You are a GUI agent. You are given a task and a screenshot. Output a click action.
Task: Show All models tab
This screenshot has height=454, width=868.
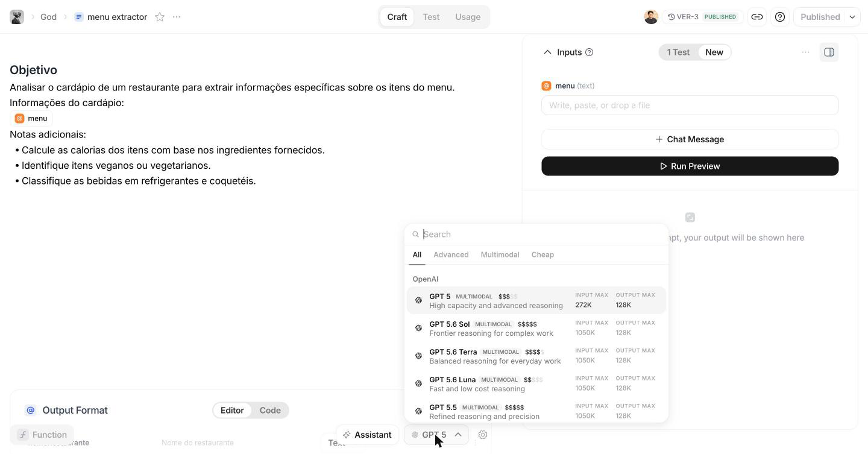pos(417,254)
